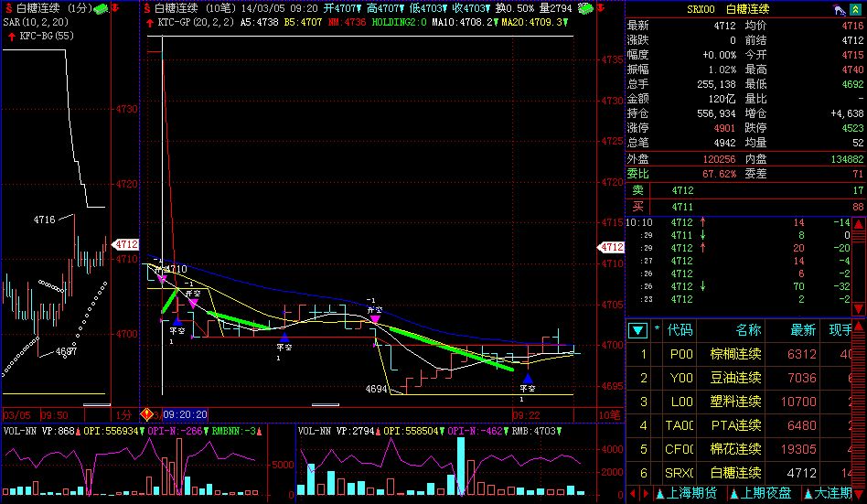Viewport: 867px width, 504px height.
Task: Click the pointer hand icon beside 白糖连续 quote title
Action: (x=838, y=9)
